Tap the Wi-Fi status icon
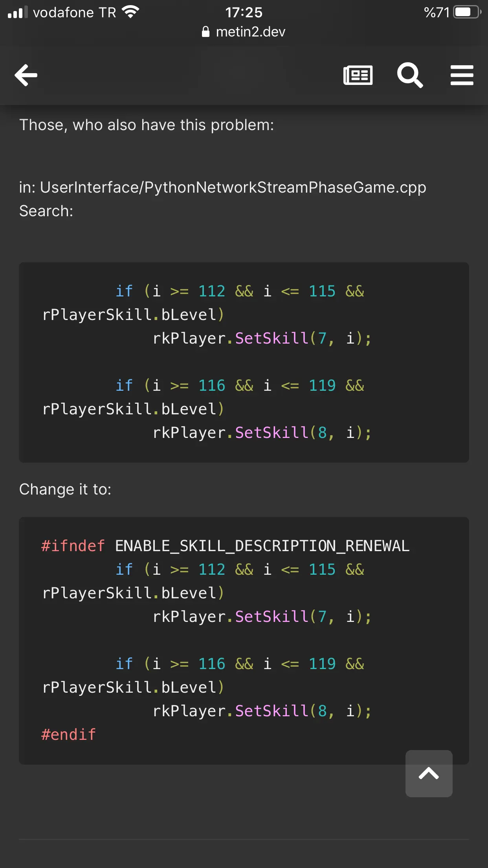The width and height of the screenshot is (488, 868). [x=130, y=12]
